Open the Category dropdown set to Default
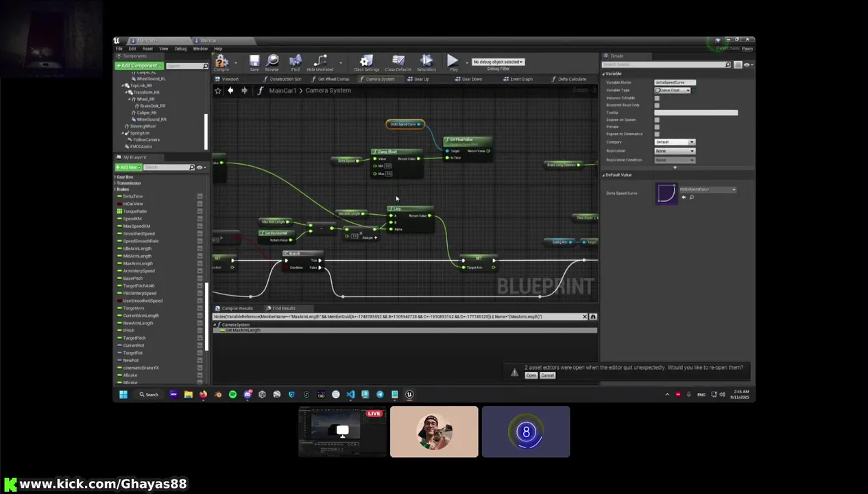868x494 pixels. [675, 142]
